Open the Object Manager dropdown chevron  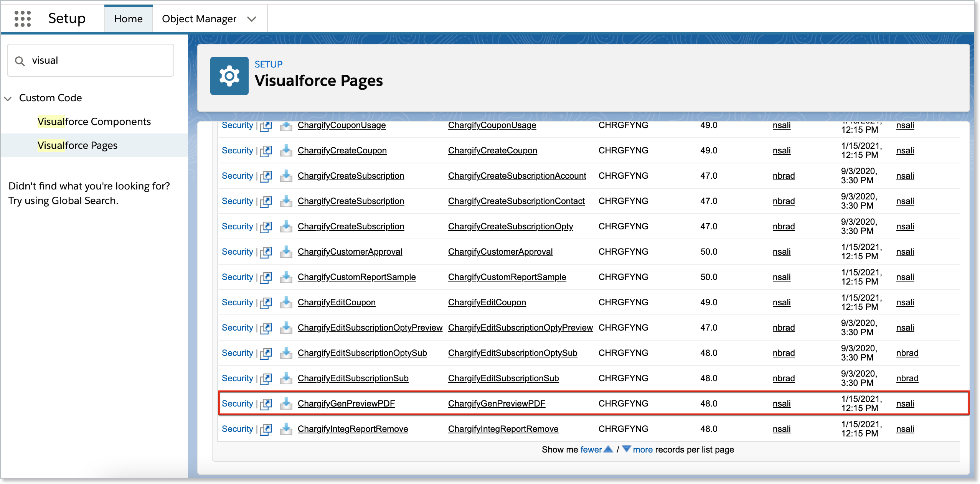click(252, 19)
